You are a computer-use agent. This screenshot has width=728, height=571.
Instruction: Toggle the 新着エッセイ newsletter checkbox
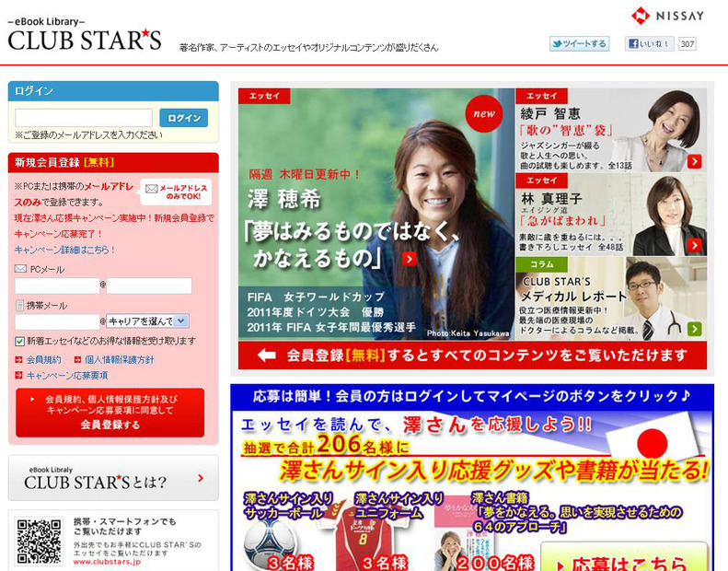(19, 342)
